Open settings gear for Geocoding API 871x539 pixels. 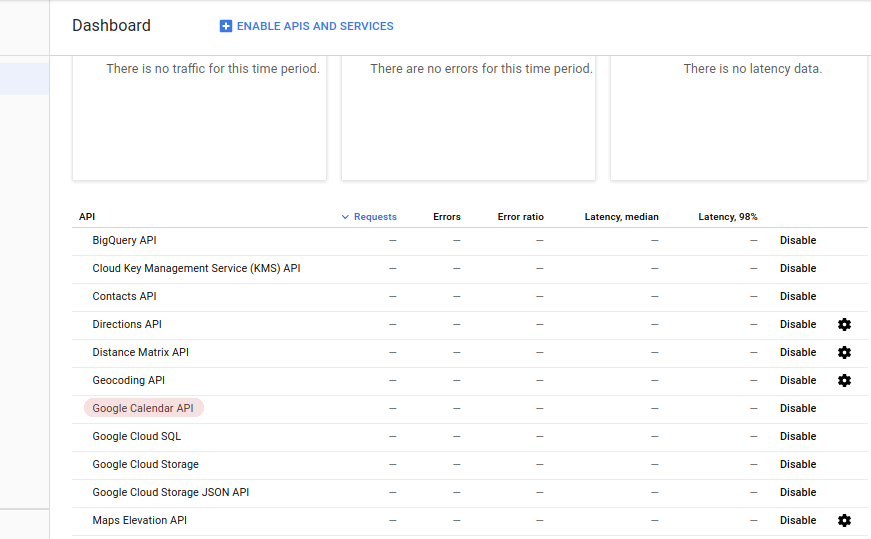[x=844, y=381]
